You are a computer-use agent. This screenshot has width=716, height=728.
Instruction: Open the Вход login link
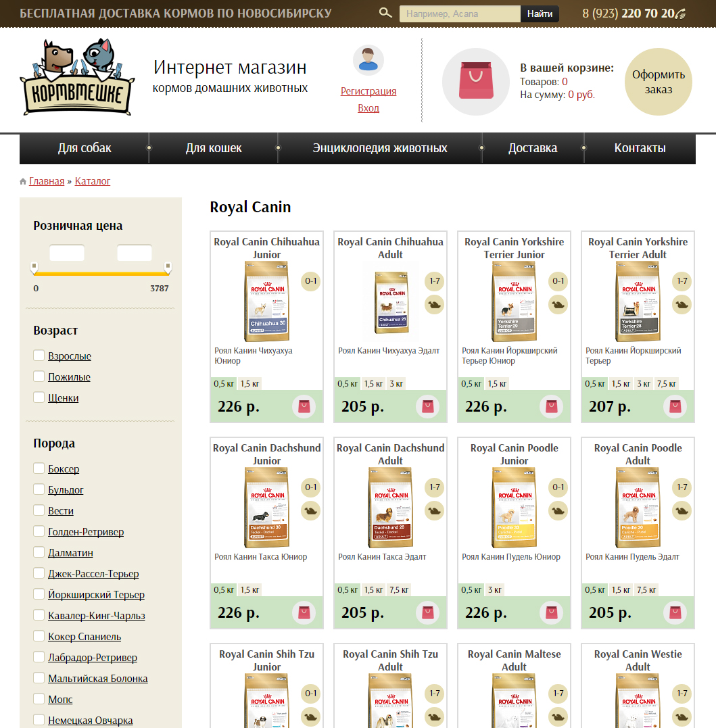368,107
